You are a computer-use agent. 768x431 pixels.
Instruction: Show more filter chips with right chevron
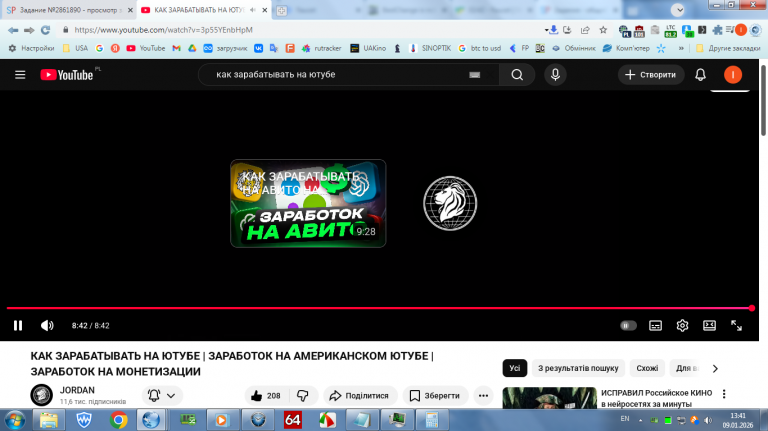point(715,368)
